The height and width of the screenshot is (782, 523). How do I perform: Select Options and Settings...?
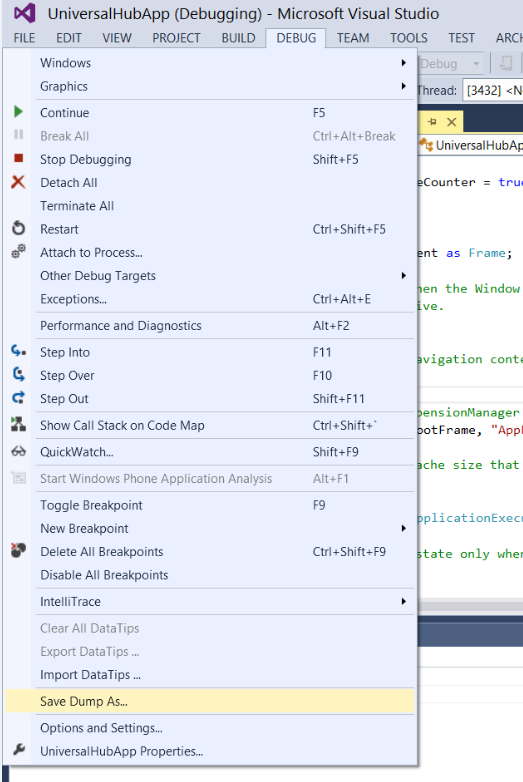coord(210,728)
